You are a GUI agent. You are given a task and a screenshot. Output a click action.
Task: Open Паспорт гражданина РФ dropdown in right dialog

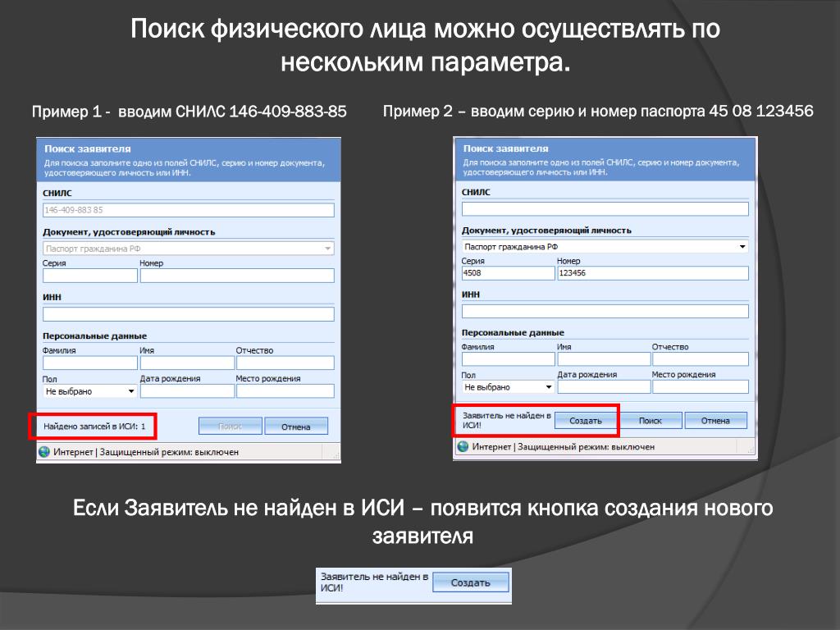click(x=605, y=246)
